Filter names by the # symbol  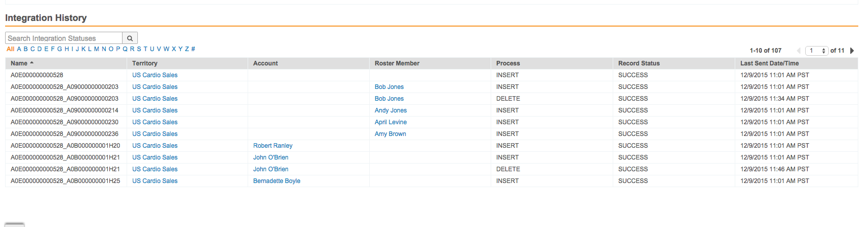(x=193, y=49)
